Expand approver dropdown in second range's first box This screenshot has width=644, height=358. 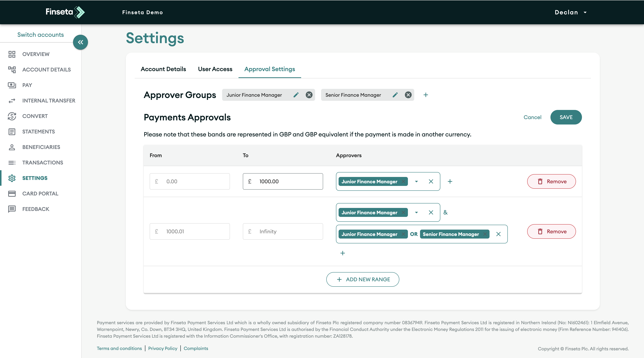[x=416, y=213]
